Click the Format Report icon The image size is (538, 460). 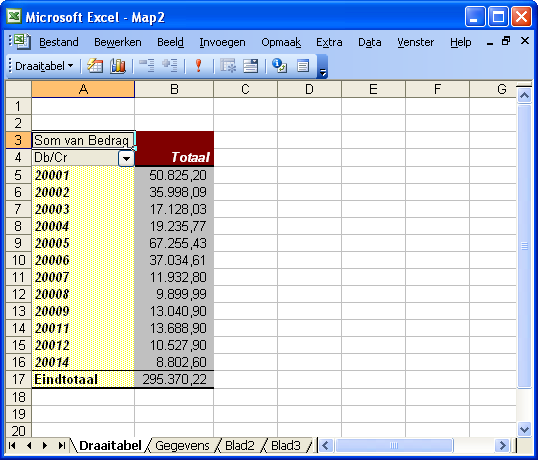click(95, 66)
